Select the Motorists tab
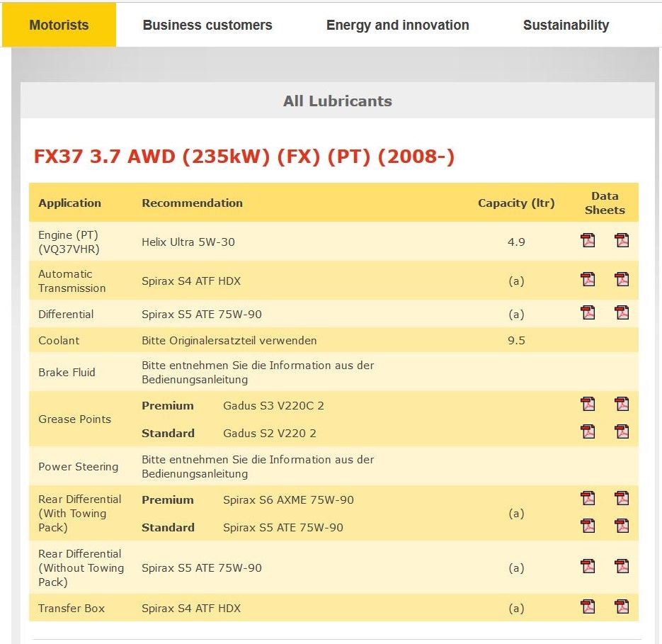 pos(59,25)
